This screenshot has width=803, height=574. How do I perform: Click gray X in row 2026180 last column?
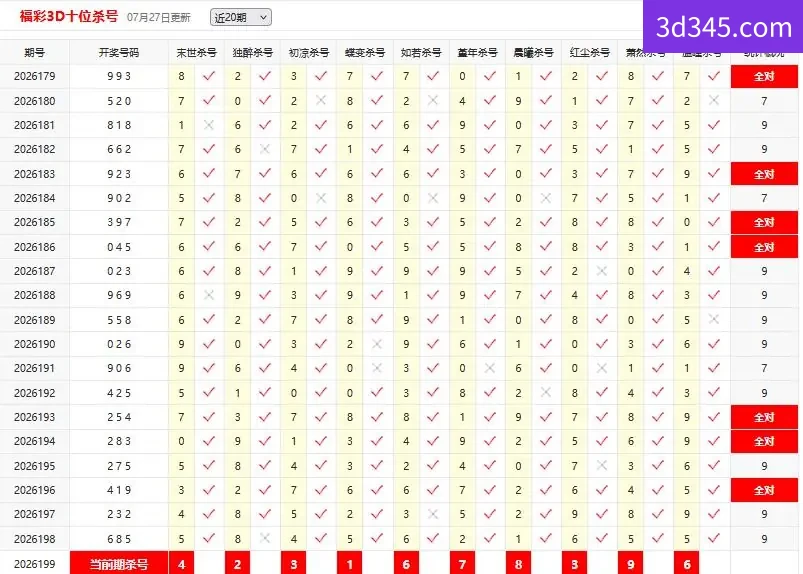point(714,100)
